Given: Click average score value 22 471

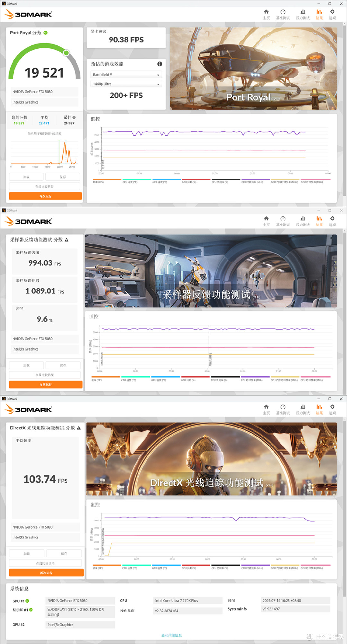Looking at the screenshot, I should click(44, 123).
